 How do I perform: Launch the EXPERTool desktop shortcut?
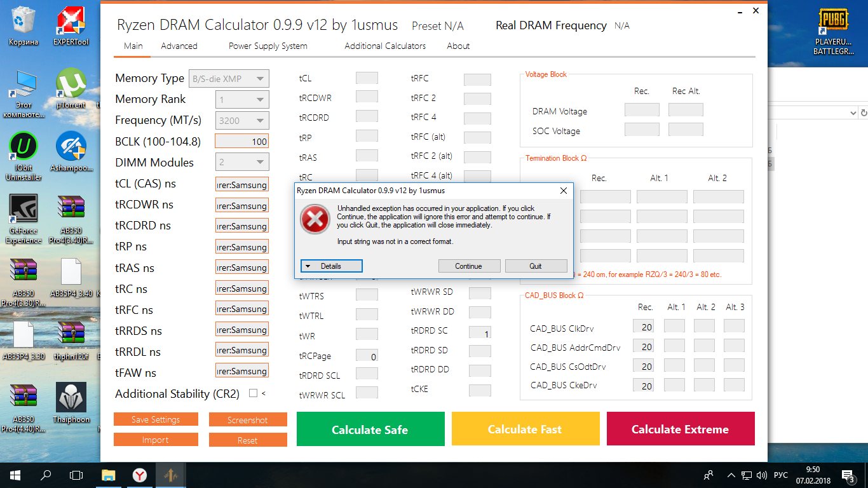pyautogui.click(x=71, y=27)
